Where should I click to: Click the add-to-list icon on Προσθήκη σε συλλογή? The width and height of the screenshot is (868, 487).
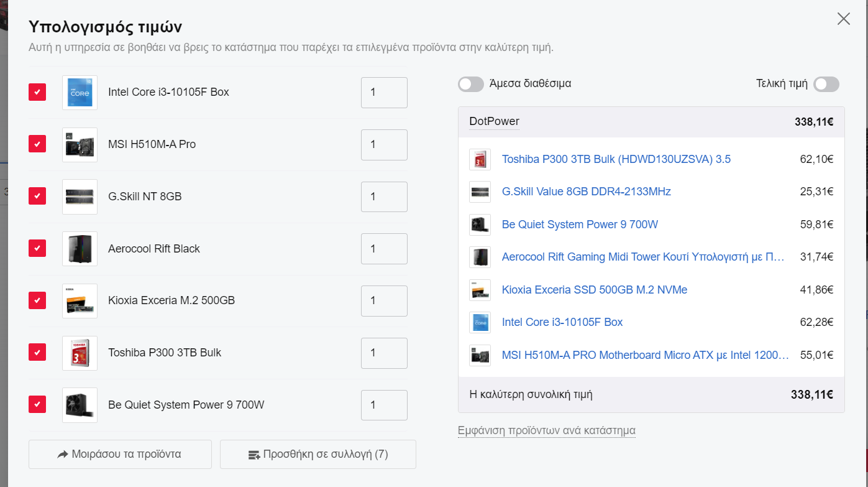(x=254, y=455)
